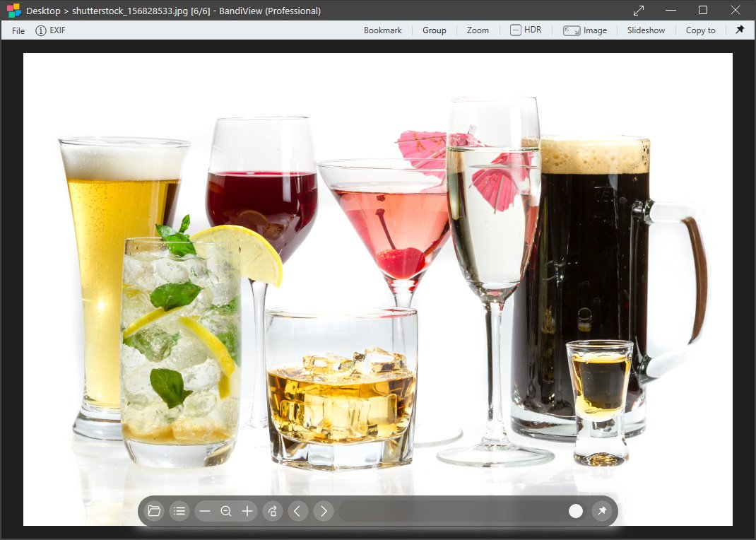This screenshot has height=540, width=756.
Task: Start the Slideshow
Action: 646,30
